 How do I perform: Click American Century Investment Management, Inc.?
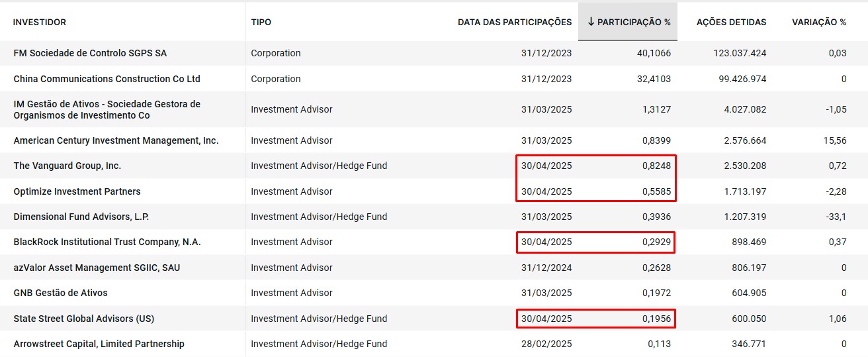[116, 140]
